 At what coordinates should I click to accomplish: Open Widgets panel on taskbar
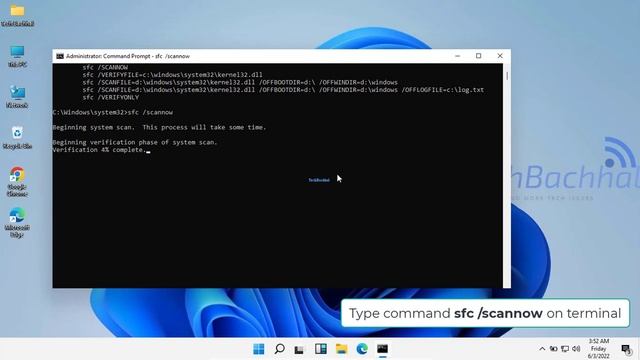click(x=321, y=349)
